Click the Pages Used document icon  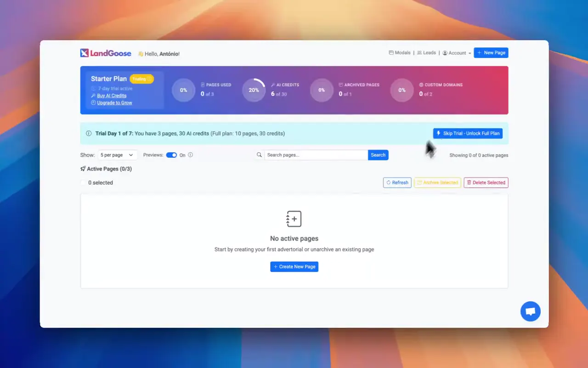point(203,85)
